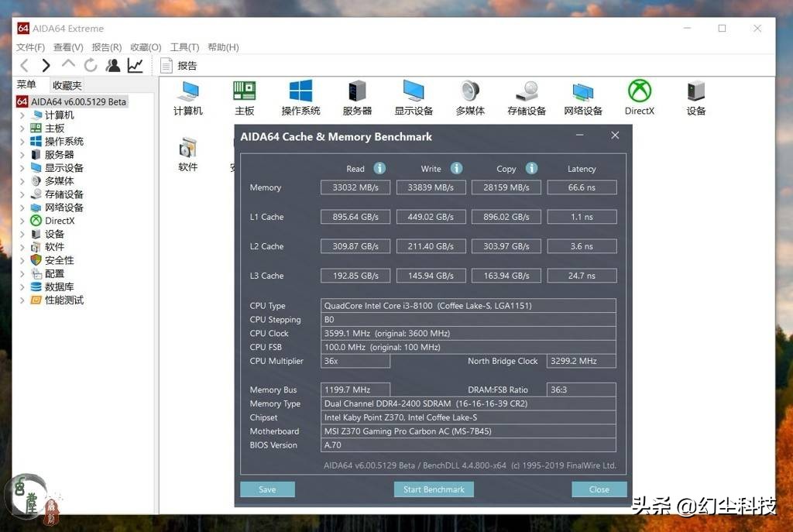Expand the 显示设备 tree node
Image resolution: width=793 pixels, height=532 pixels.
(22, 168)
